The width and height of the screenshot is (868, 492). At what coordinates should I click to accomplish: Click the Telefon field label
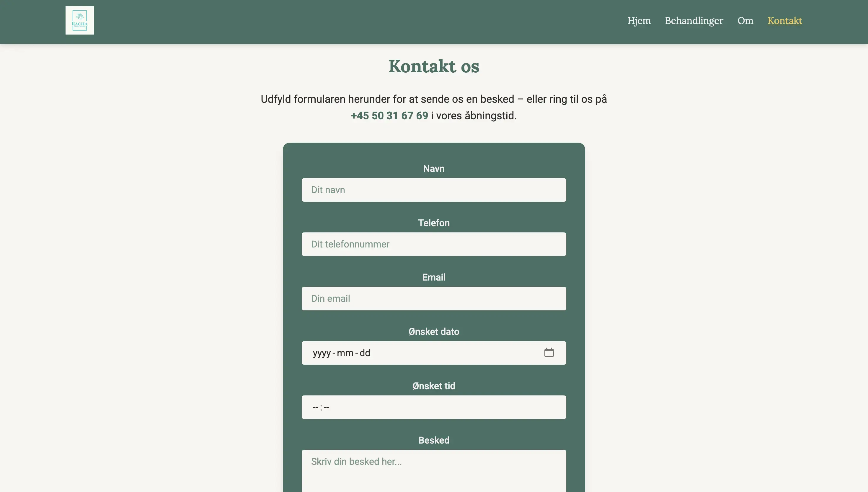tap(434, 223)
